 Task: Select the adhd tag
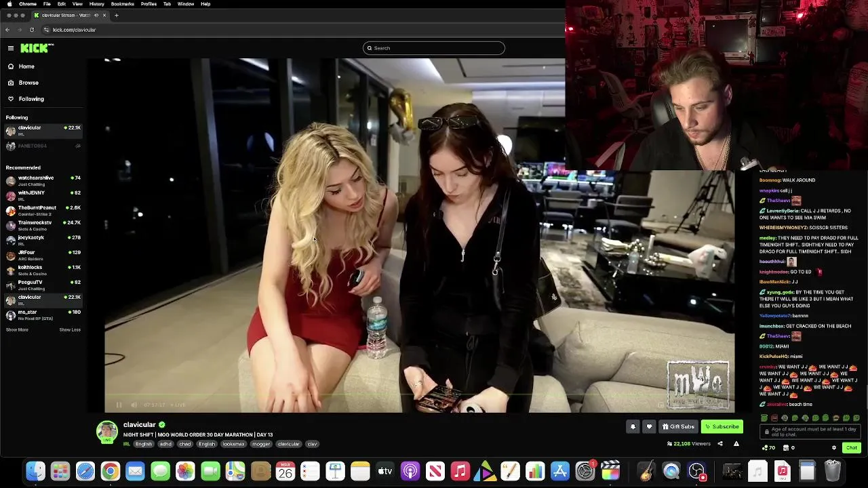[x=165, y=444]
